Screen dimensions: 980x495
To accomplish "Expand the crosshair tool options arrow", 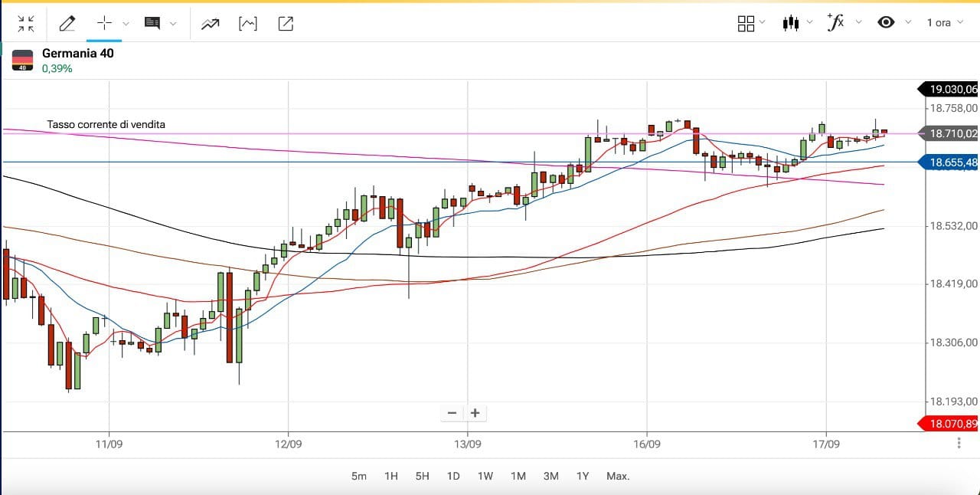I will point(126,24).
